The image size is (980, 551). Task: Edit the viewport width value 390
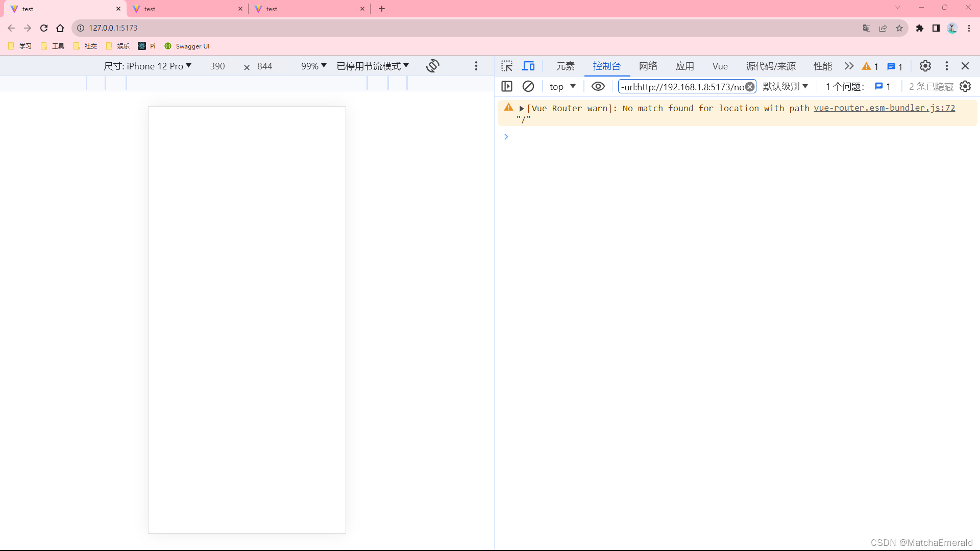coord(217,66)
